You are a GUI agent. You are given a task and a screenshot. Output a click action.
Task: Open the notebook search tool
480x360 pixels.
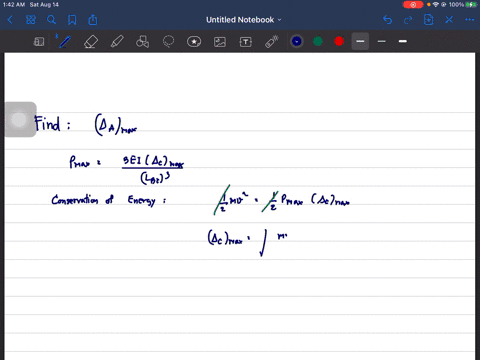click(51, 20)
